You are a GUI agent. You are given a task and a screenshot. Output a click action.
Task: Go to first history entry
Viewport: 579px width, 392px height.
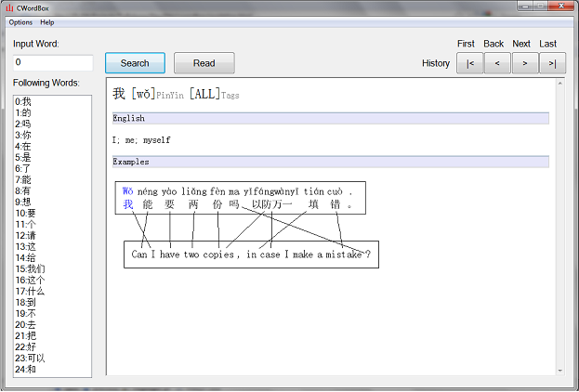click(470, 63)
